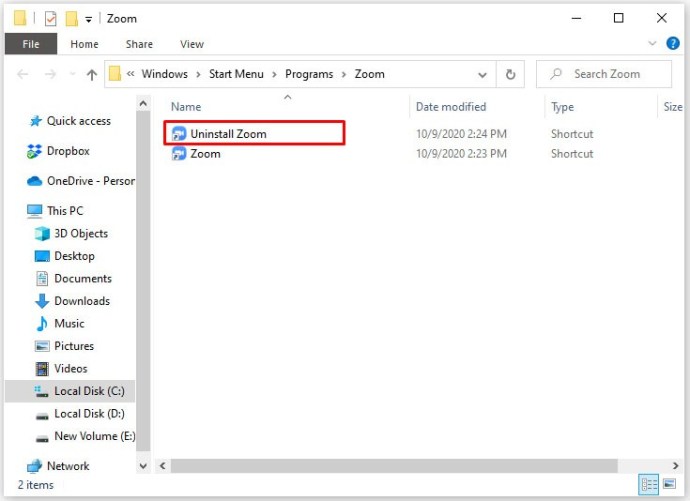Click the Quick access star icon

point(35,121)
